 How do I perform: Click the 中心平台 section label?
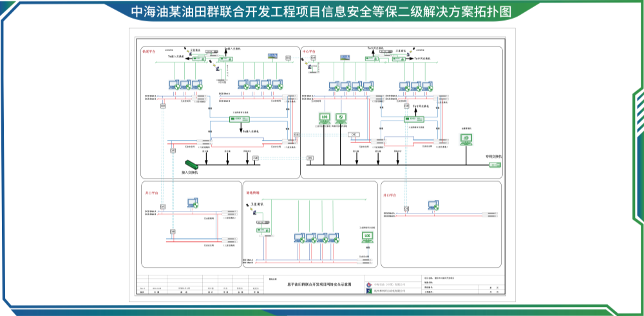point(309,50)
